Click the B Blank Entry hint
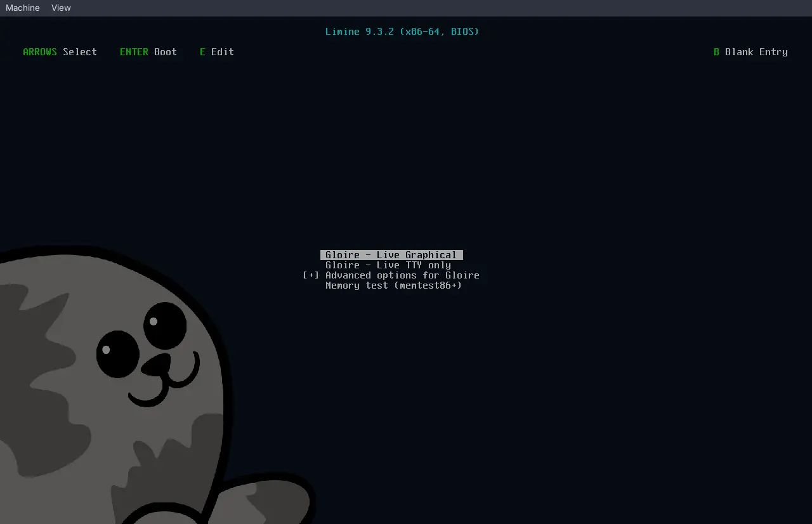The height and width of the screenshot is (524, 812). (751, 52)
